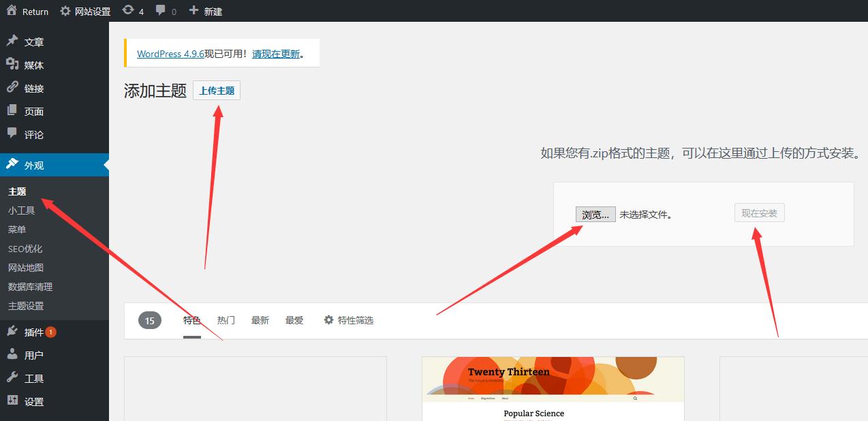This screenshot has height=421, width=868.
Task: Open 用户 person icon in sidebar
Action: (x=12, y=355)
